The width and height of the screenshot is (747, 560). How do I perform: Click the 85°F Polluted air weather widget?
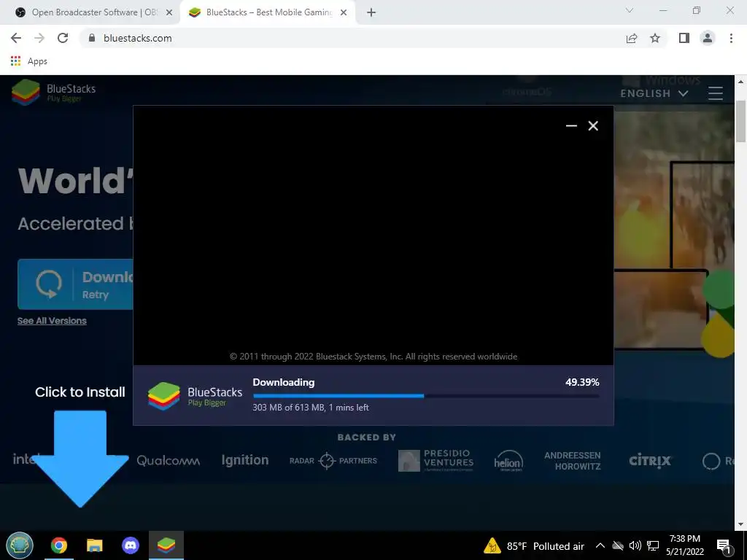coord(534,545)
